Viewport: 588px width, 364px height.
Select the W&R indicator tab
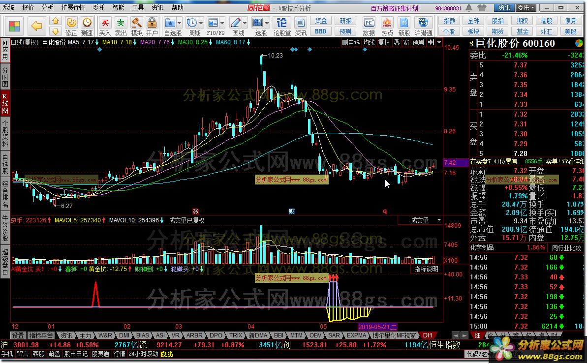pyautogui.click(x=105, y=335)
